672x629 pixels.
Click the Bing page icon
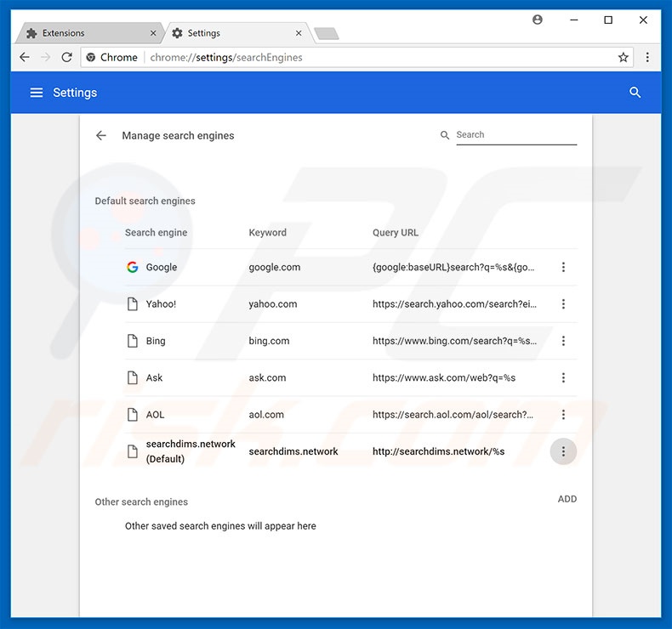coord(133,341)
